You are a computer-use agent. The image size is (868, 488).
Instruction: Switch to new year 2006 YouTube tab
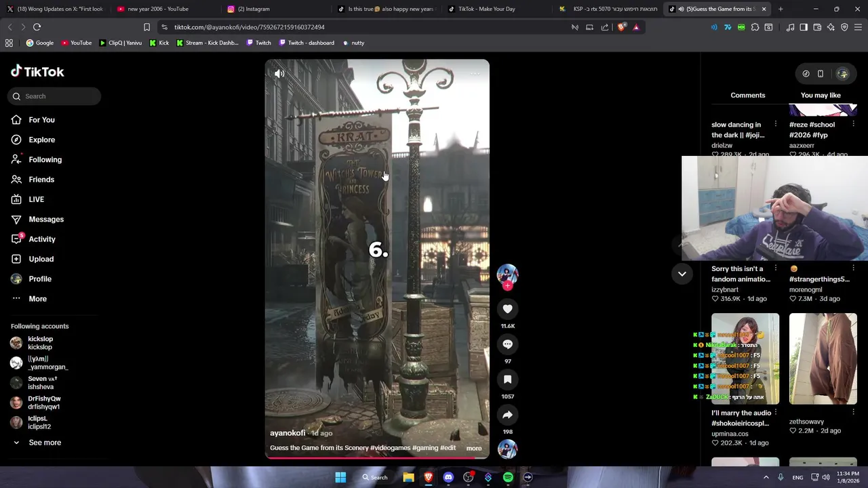(163, 9)
